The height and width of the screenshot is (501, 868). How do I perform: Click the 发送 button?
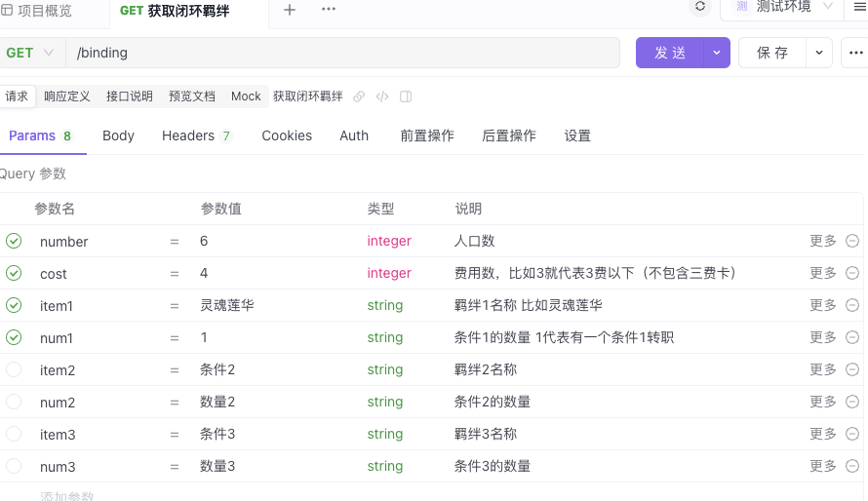click(x=670, y=53)
